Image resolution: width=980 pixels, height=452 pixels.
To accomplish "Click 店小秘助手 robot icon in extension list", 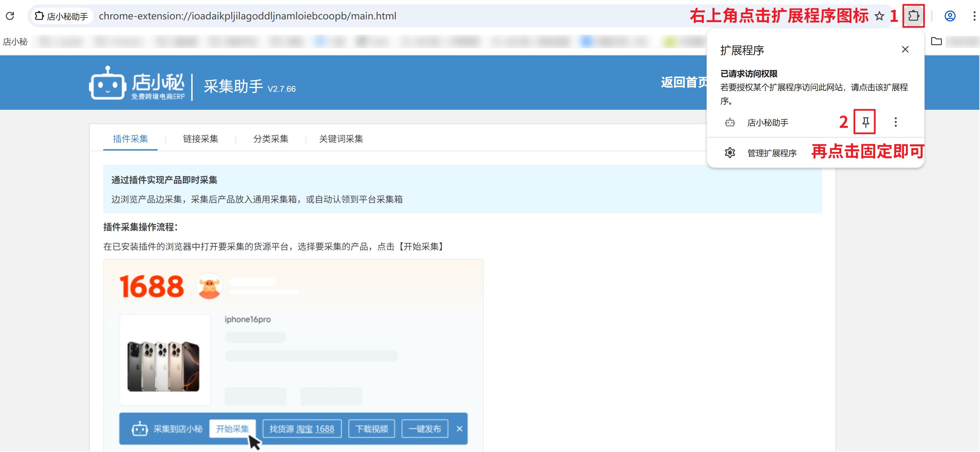I will point(729,122).
